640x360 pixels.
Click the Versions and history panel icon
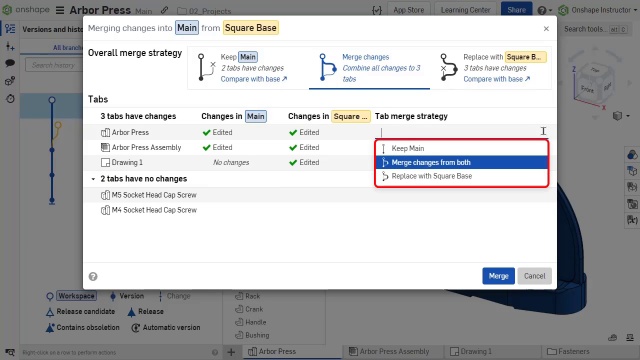point(10,29)
